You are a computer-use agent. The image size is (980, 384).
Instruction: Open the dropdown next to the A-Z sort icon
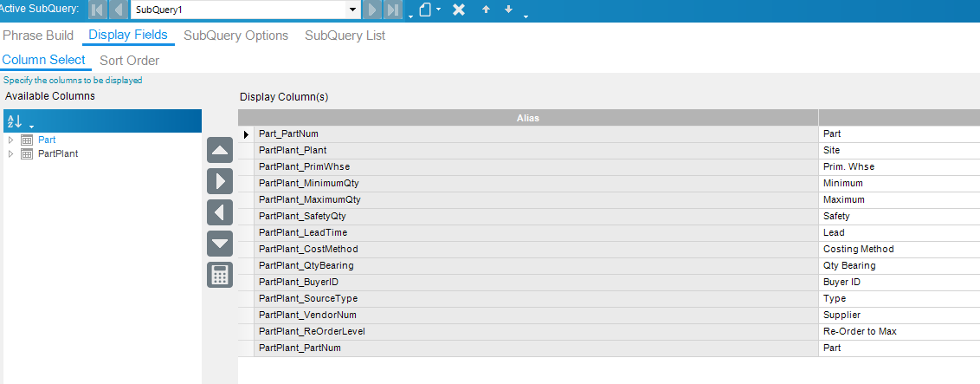31,127
